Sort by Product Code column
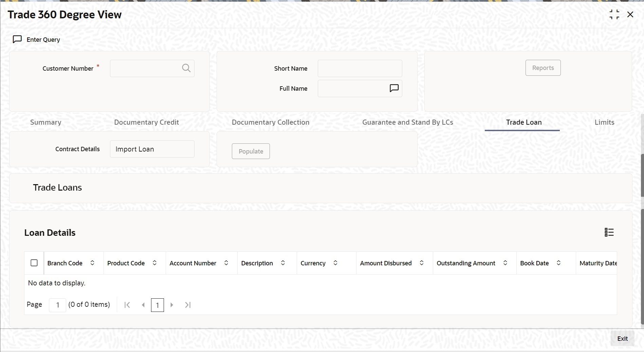The height and width of the screenshot is (352, 644). (x=154, y=263)
